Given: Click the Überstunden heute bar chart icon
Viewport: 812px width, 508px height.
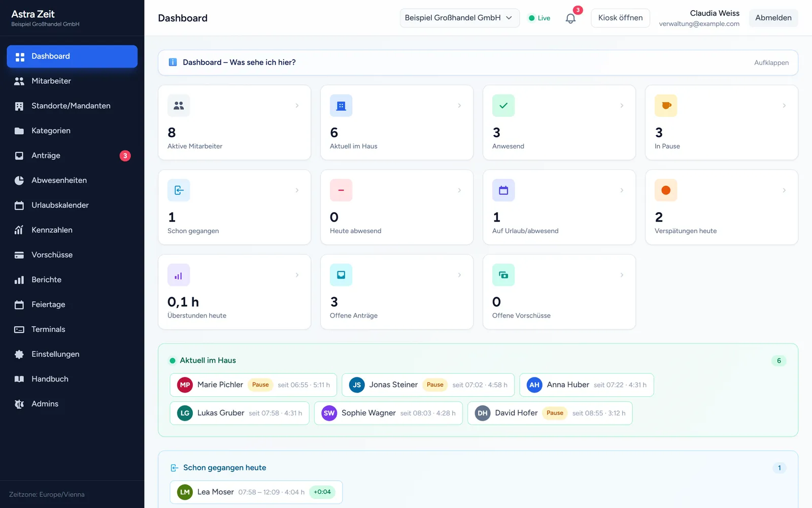Looking at the screenshot, I should (x=179, y=275).
